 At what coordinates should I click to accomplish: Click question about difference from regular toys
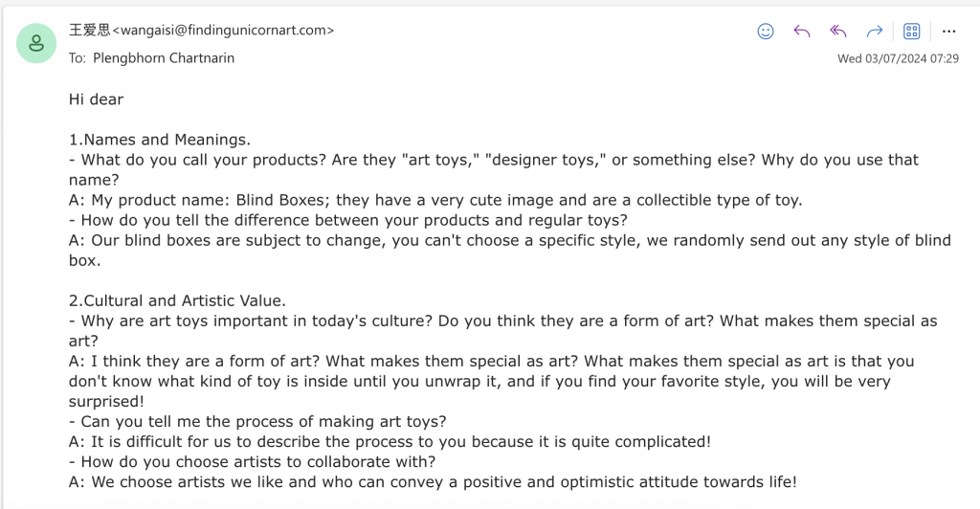click(x=348, y=220)
